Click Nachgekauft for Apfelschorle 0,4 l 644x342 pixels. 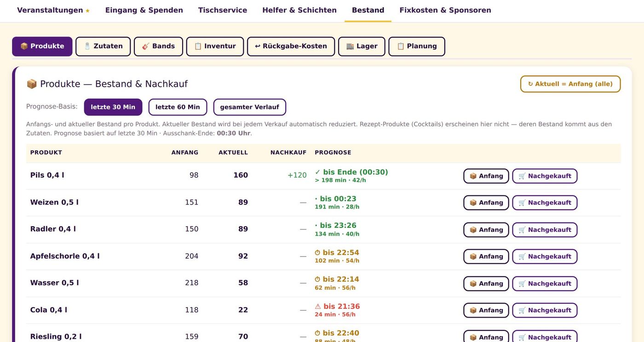click(x=545, y=256)
